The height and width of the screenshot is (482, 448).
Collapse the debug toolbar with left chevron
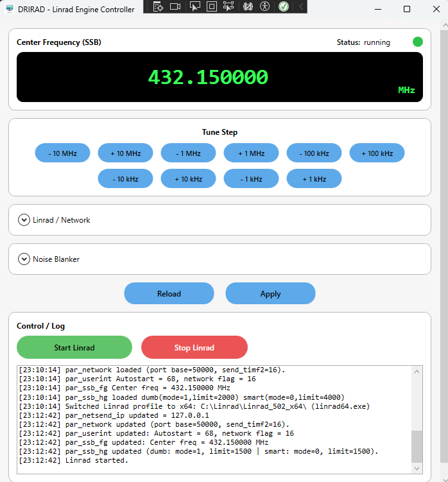pos(300,6)
